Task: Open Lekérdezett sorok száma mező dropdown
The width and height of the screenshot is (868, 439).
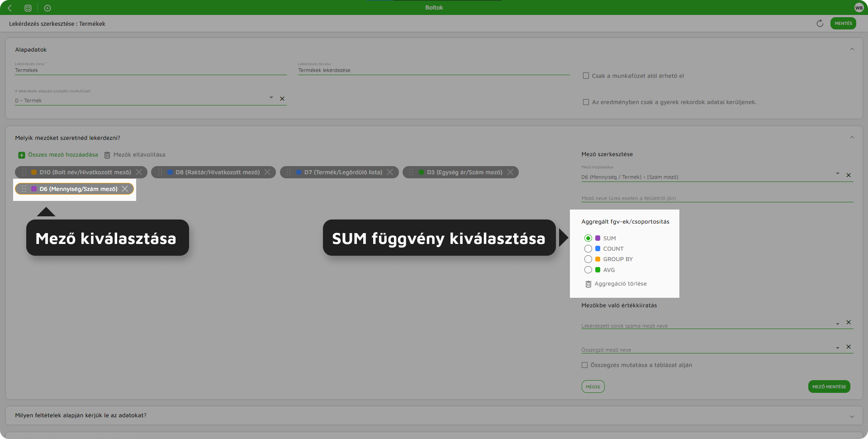Action: coord(838,324)
